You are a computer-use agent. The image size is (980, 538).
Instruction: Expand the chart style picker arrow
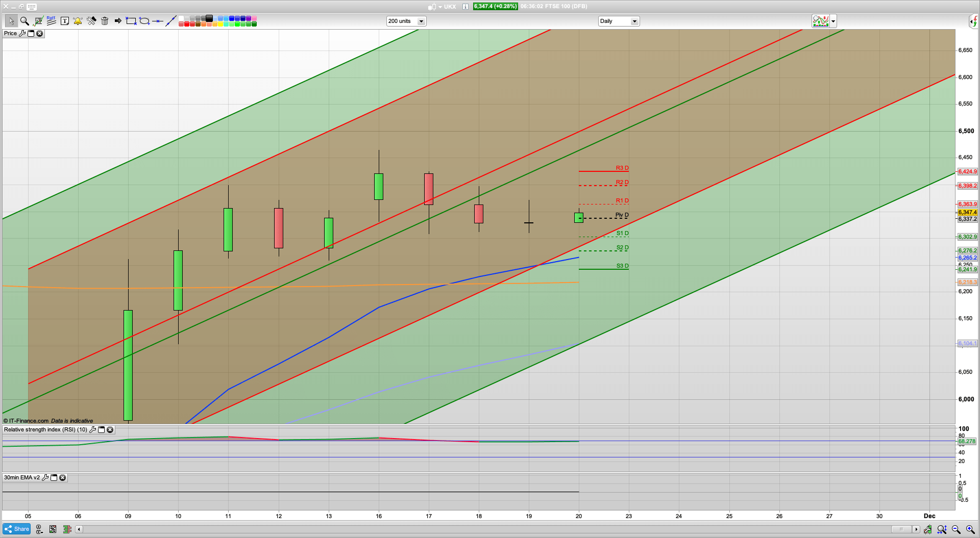(x=832, y=21)
